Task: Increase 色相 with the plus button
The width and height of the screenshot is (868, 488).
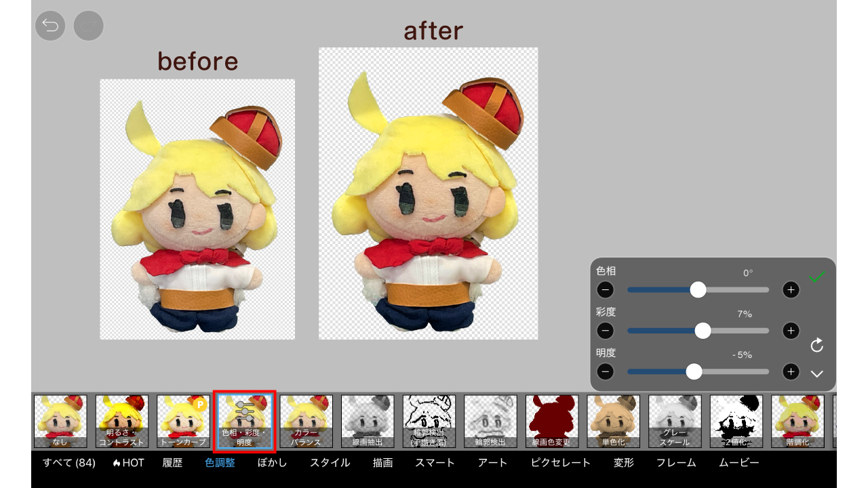Action: point(791,290)
